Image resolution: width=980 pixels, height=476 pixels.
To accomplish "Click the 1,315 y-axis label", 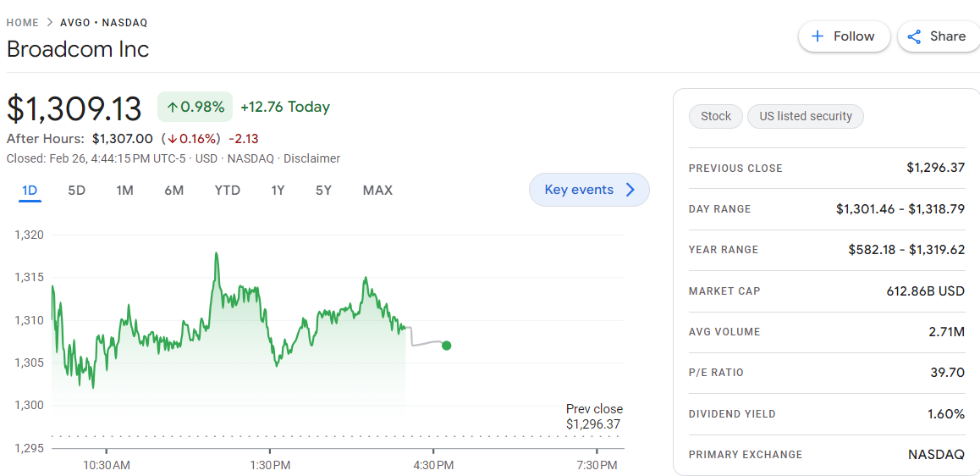I will tap(27, 278).
